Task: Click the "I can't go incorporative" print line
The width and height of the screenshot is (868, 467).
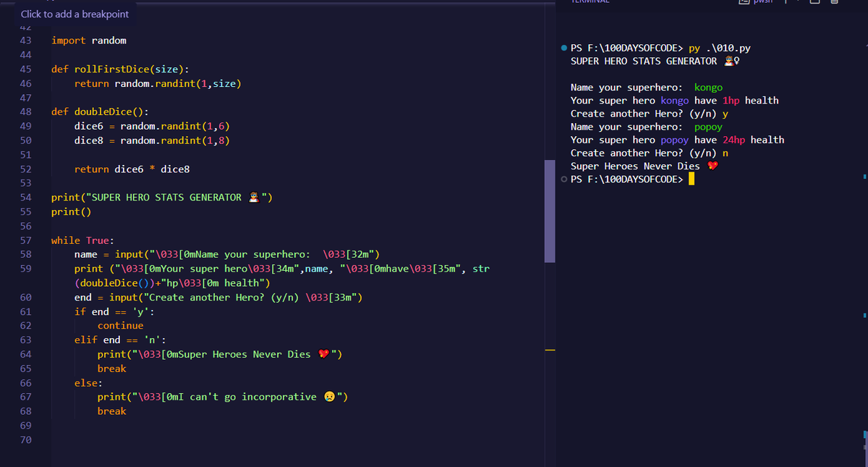Action: coord(223,397)
